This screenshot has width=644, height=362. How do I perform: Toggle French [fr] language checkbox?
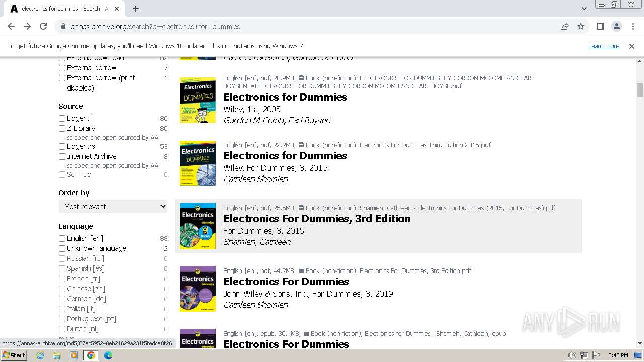pyautogui.click(x=62, y=279)
